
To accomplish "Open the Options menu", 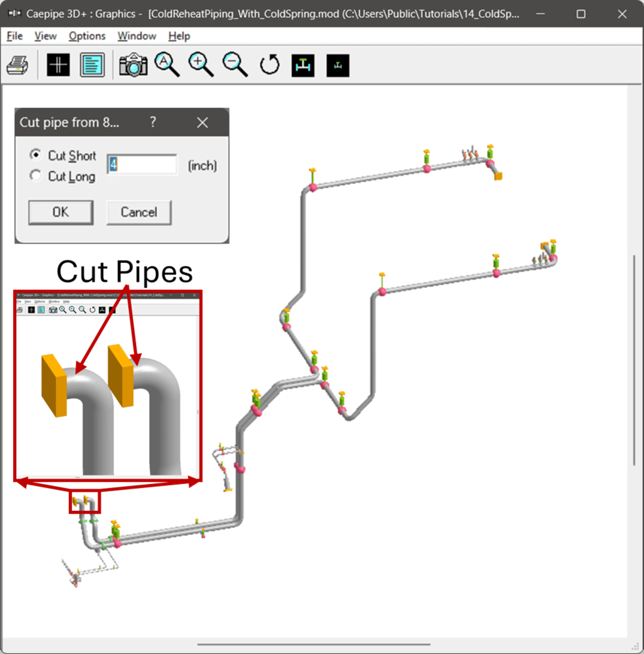I will coord(86,36).
